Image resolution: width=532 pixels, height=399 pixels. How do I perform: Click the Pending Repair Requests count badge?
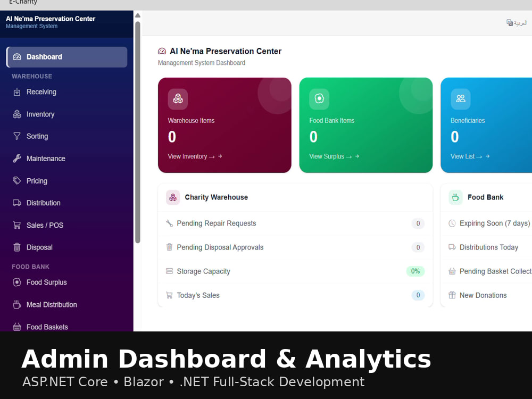point(418,223)
